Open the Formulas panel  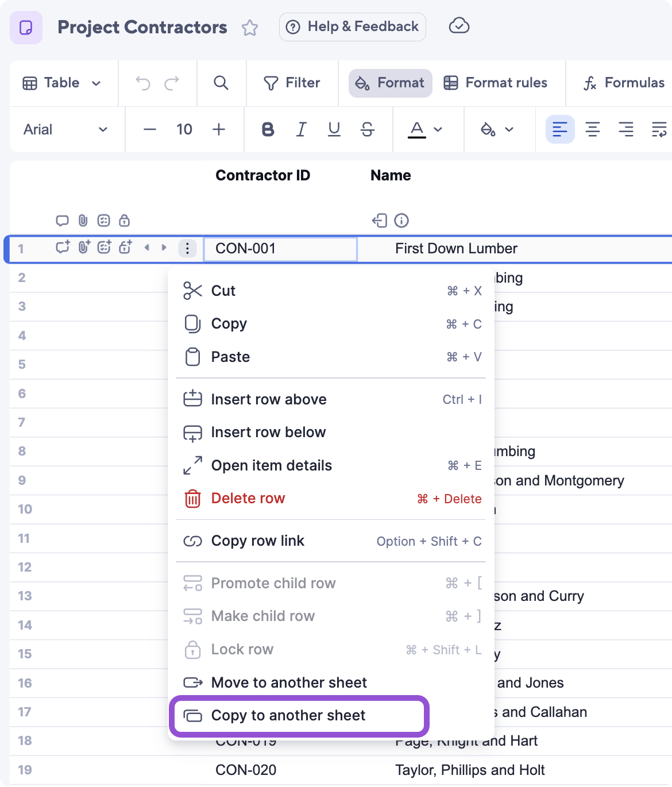coord(623,83)
